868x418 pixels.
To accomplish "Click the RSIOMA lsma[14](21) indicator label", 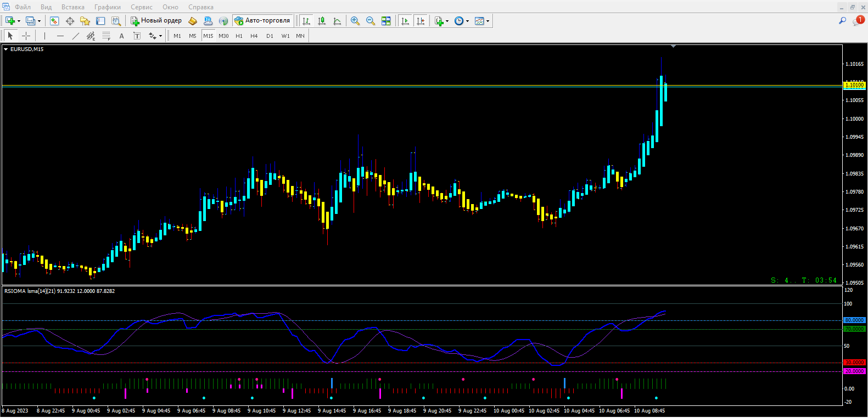I will click(x=59, y=291).
